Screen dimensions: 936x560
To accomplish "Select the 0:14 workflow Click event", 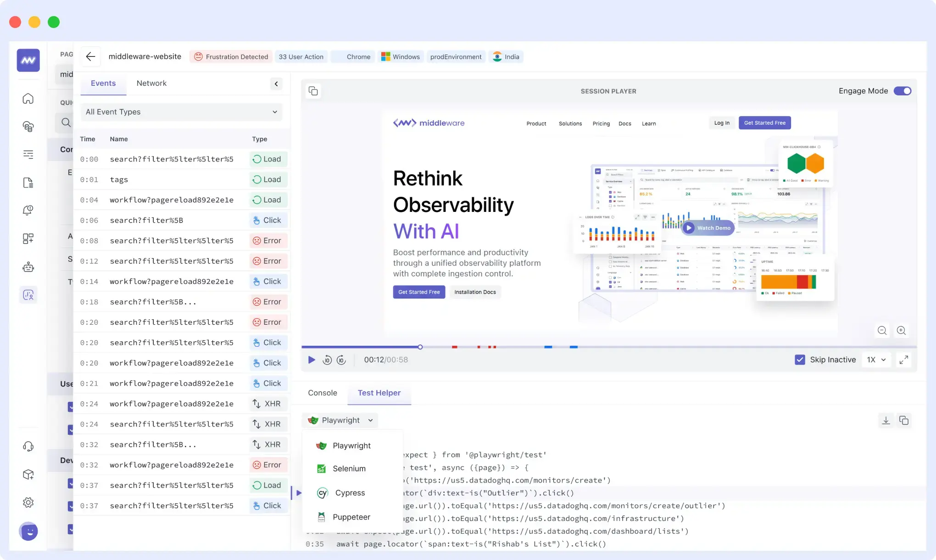I will point(182,282).
